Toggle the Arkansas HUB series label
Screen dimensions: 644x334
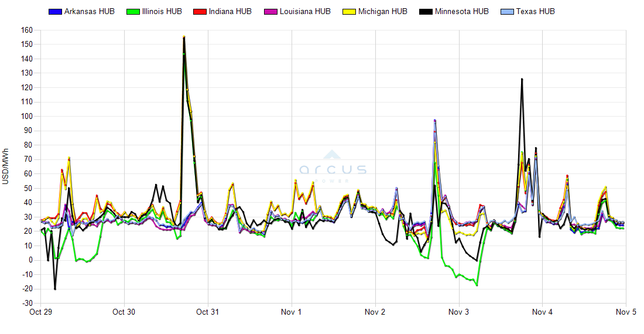(x=89, y=12)
